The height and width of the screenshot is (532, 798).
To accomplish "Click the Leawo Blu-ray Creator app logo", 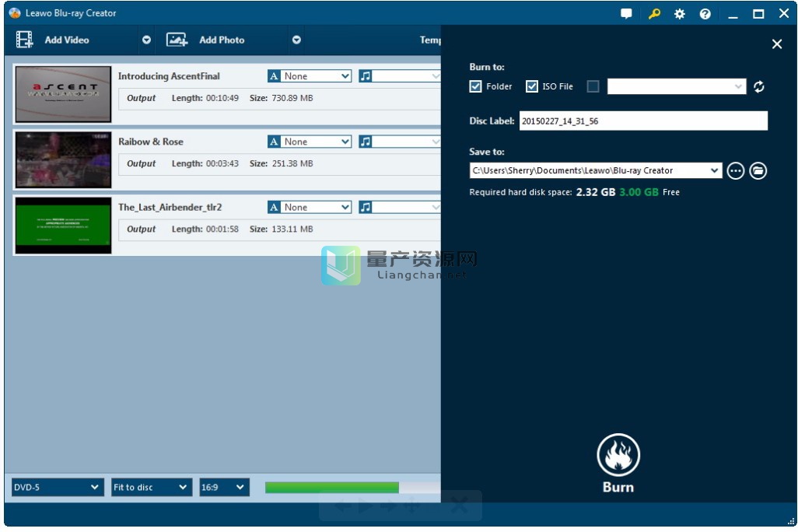I will point(15,12).
